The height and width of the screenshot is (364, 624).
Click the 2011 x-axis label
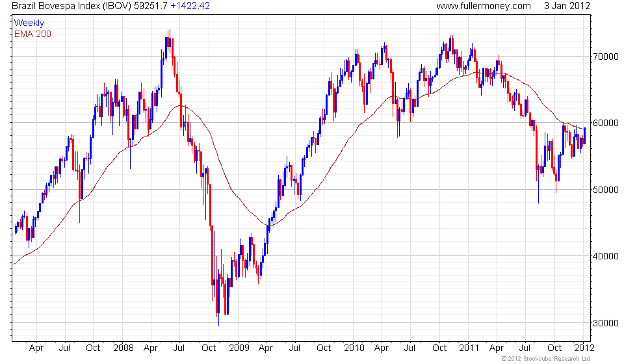pos(469,348)
